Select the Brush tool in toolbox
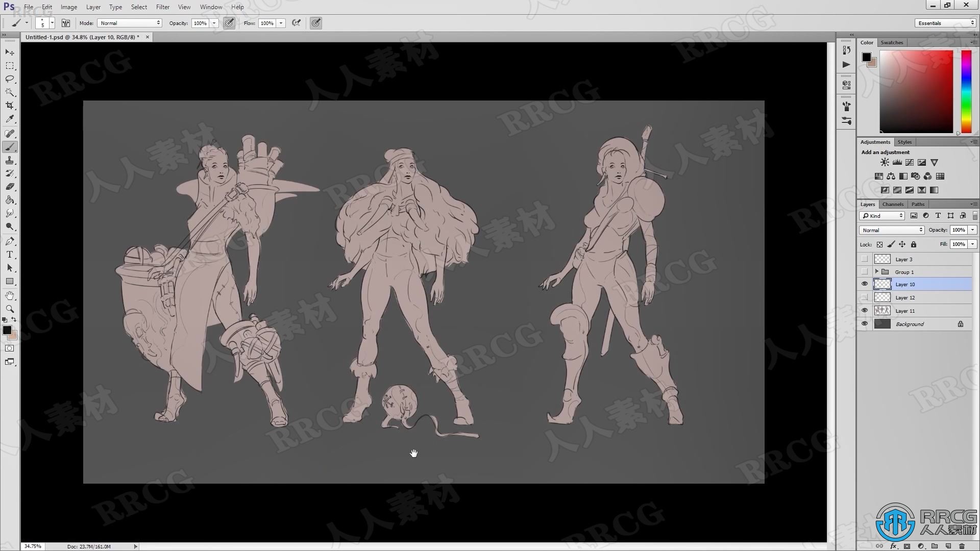 (x=10, y=147)
